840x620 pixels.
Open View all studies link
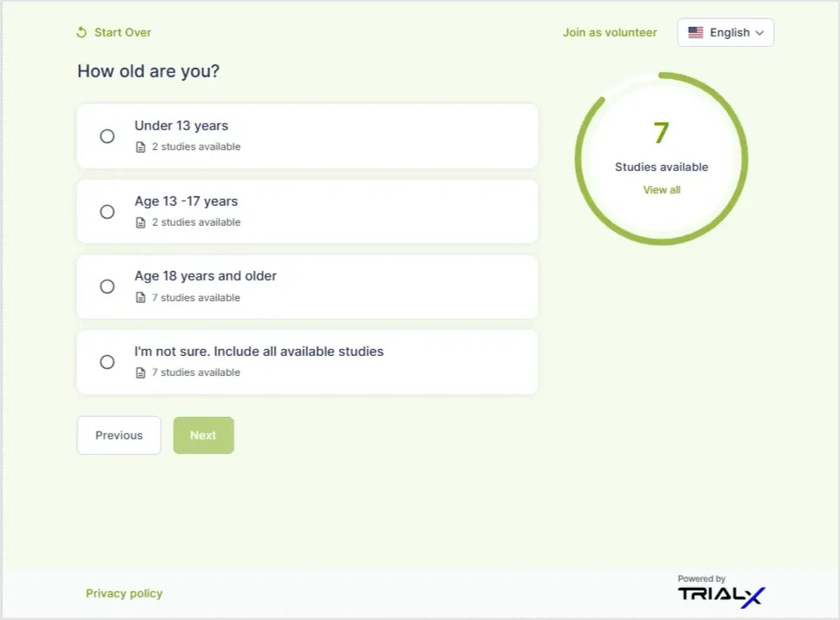point(662,190)
